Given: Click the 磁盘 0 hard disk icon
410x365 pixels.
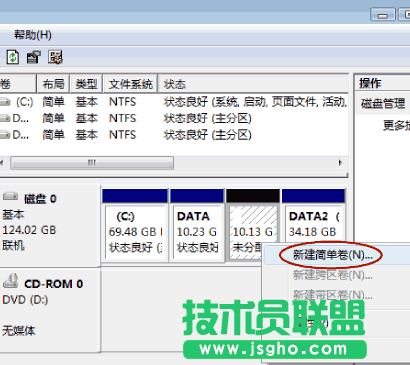Looking at the screenshot, I should point(10,196).
